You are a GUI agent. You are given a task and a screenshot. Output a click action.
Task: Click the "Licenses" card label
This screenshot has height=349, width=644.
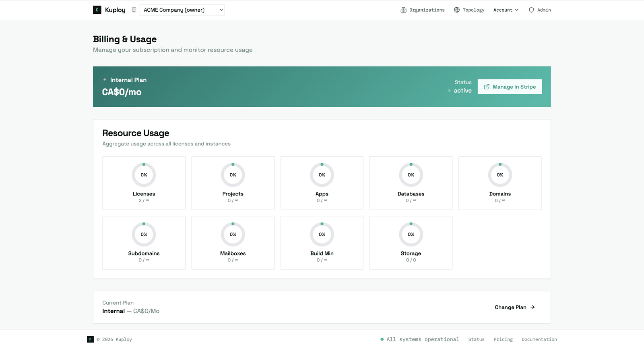click(144, 194)
